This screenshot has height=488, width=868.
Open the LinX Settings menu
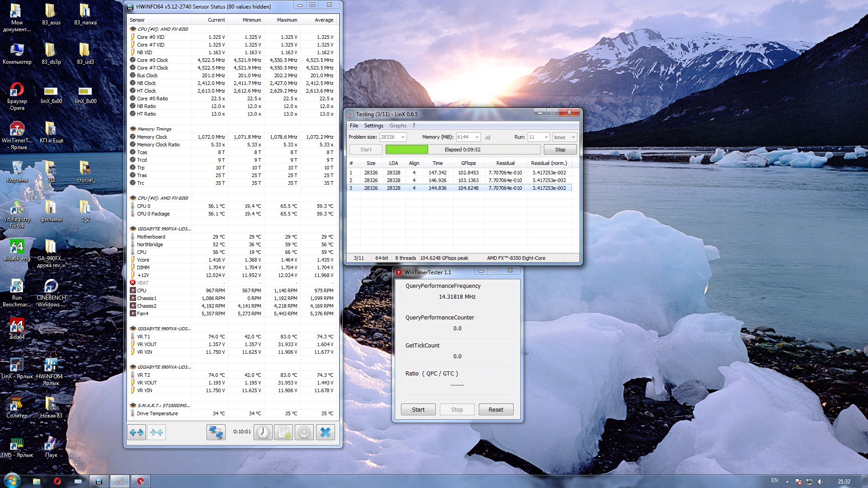(373, 126)
